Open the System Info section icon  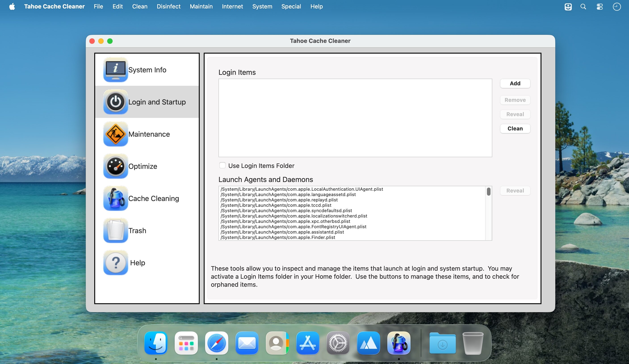(115, 70)
